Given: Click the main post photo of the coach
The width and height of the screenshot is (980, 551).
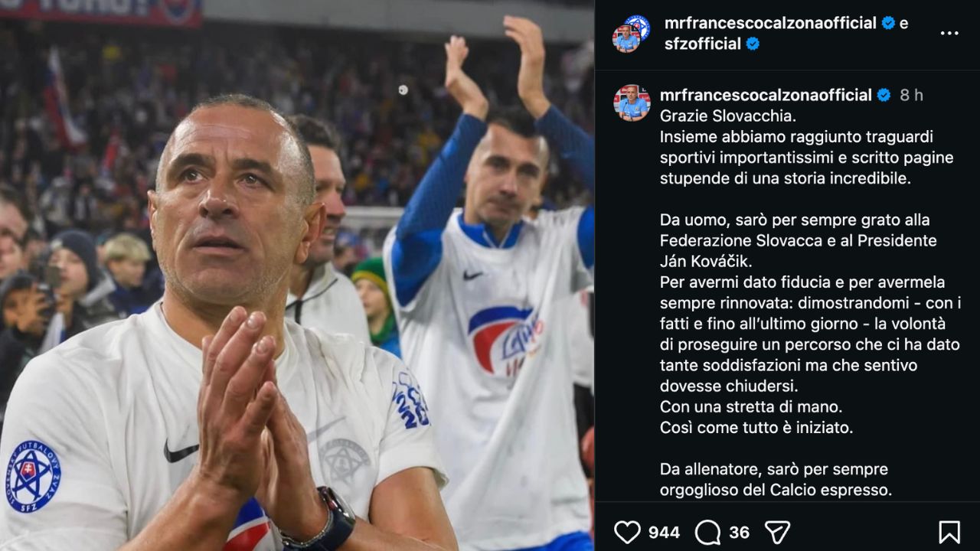Looking at the screenshot, I should pos(297,275).
